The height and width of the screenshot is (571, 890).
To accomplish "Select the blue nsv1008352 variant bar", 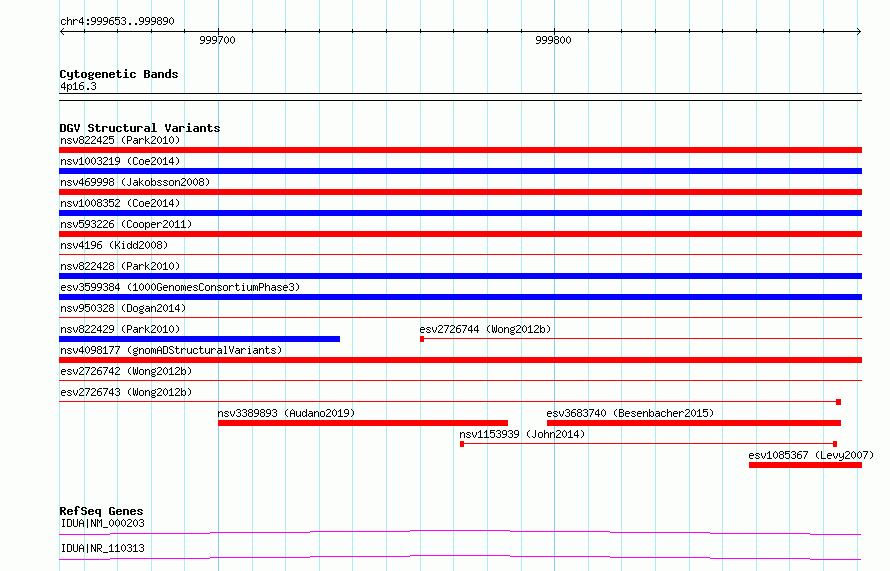I will point(460,213).
